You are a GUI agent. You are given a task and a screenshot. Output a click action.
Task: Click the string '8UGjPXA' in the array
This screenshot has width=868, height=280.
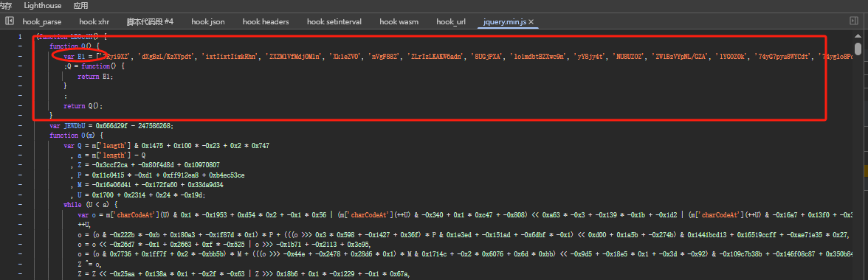(x=486, y=56)
